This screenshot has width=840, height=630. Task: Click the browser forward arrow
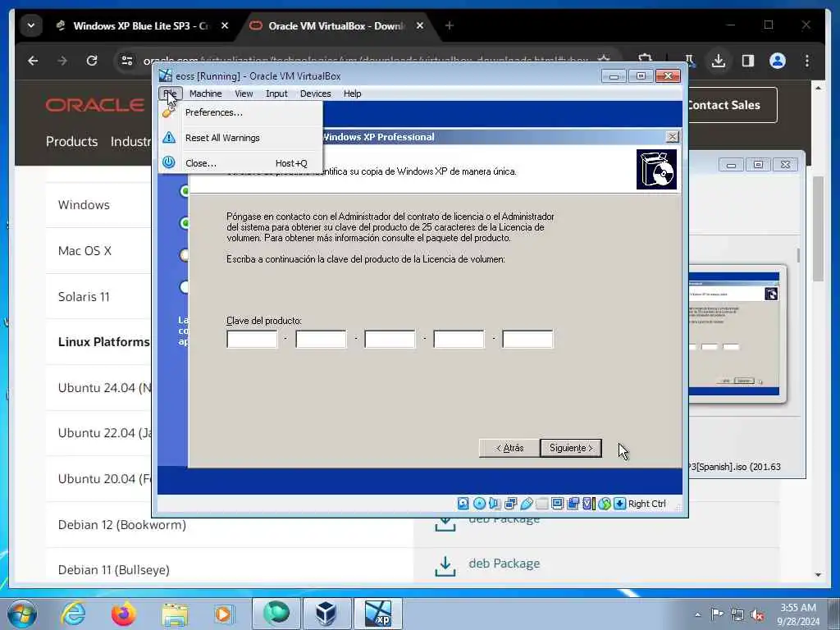pos(62,61)
